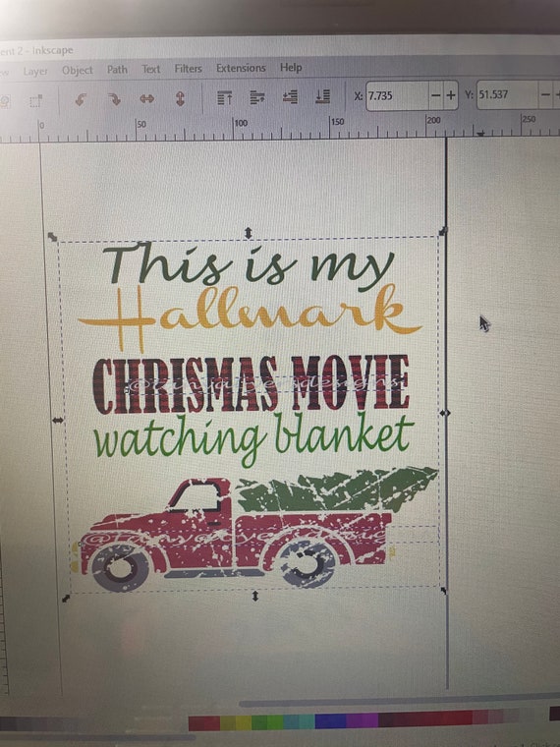Viewport: 560px width, 747px height.
Task: Click the top-left corner selection handle
Action: [x=52, y=237]
